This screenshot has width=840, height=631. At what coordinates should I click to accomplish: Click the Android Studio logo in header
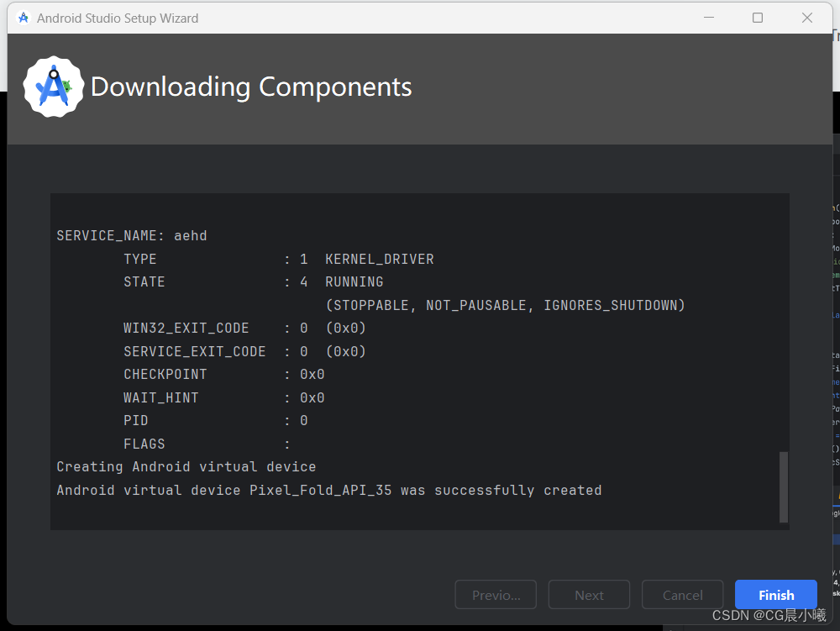click(54, 87)
